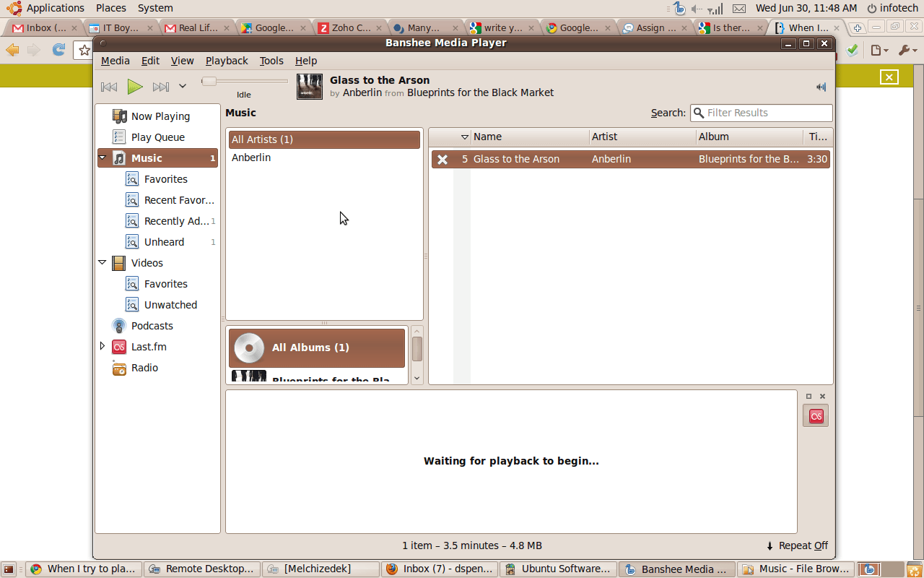Open the volume control speaker icon
This screenshot has width=924, height=578.
pyautogui.click(x=821, y=87)
